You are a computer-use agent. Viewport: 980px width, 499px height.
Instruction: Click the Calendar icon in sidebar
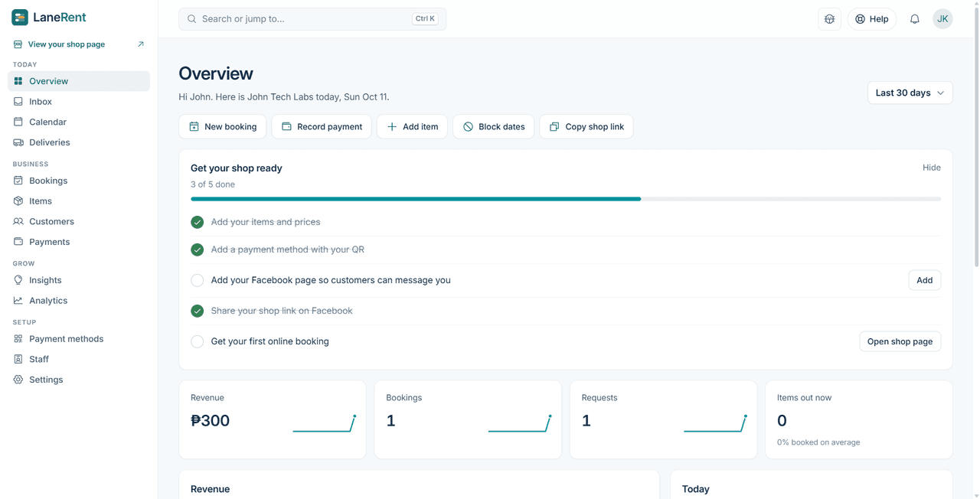tap(18, 122)
